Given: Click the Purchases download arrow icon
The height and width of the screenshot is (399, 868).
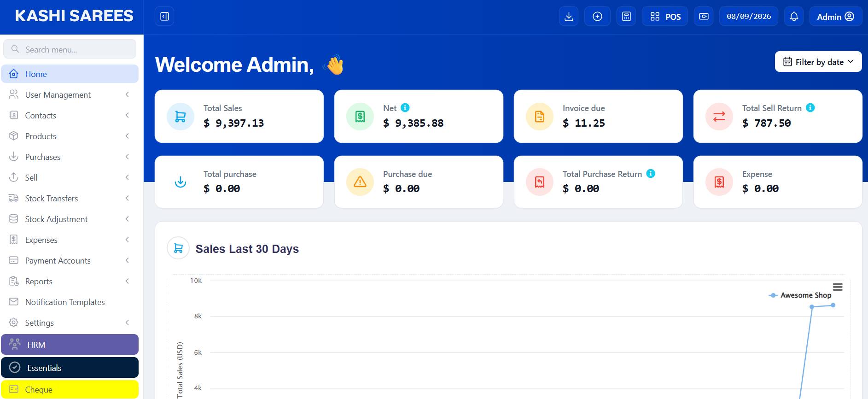Looking at the screenshot, I should 14,157.
